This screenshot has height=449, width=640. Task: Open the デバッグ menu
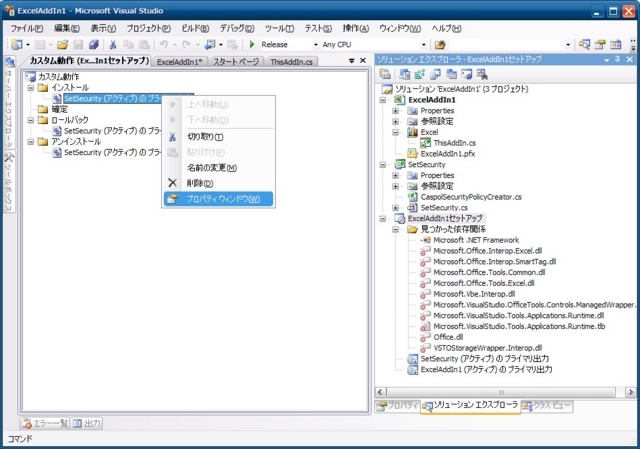(x=237, y=28)
